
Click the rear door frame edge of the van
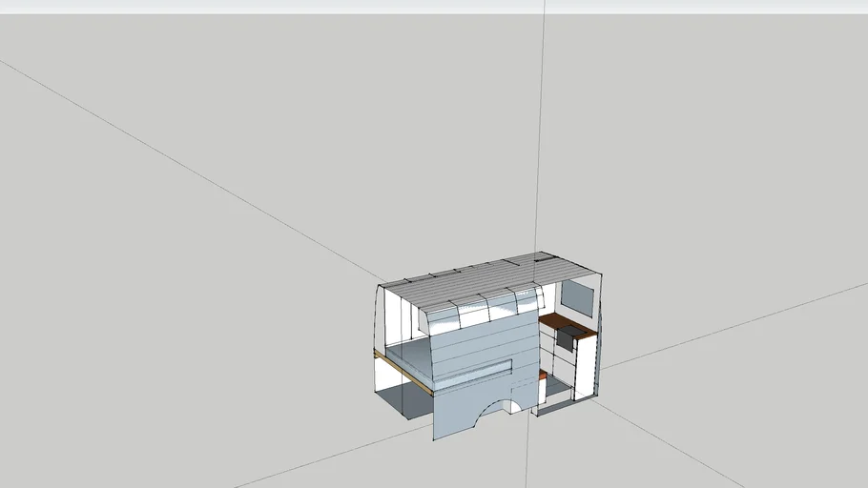pos(600,335)
